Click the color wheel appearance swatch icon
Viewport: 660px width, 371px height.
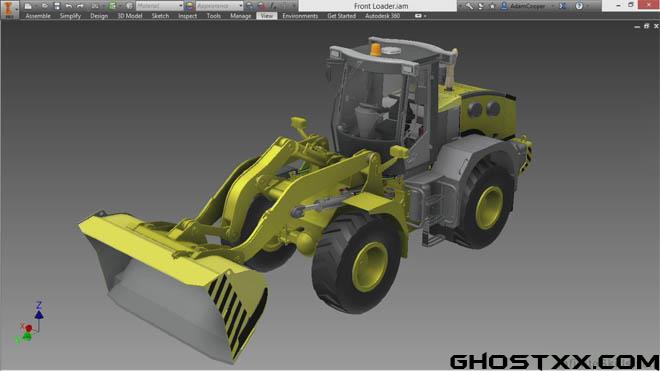pyautogui.click(x=189, y=6)
